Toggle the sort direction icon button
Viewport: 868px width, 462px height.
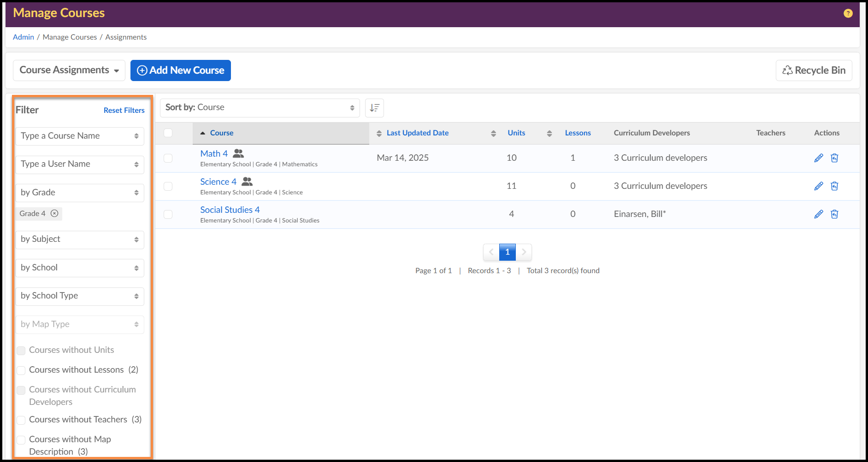[x=374, y=108]
